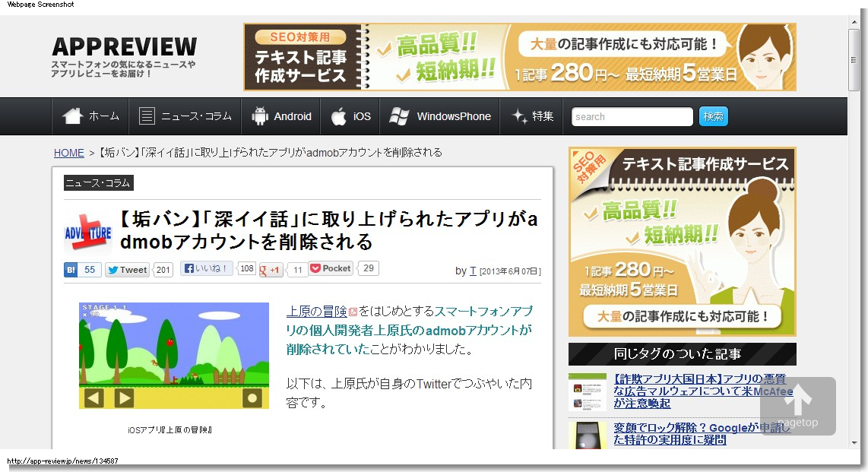Screen dimensions: 868x472
Task: Click the Windows flag icon in the navigation bar
Action: (x=399, y=116)
